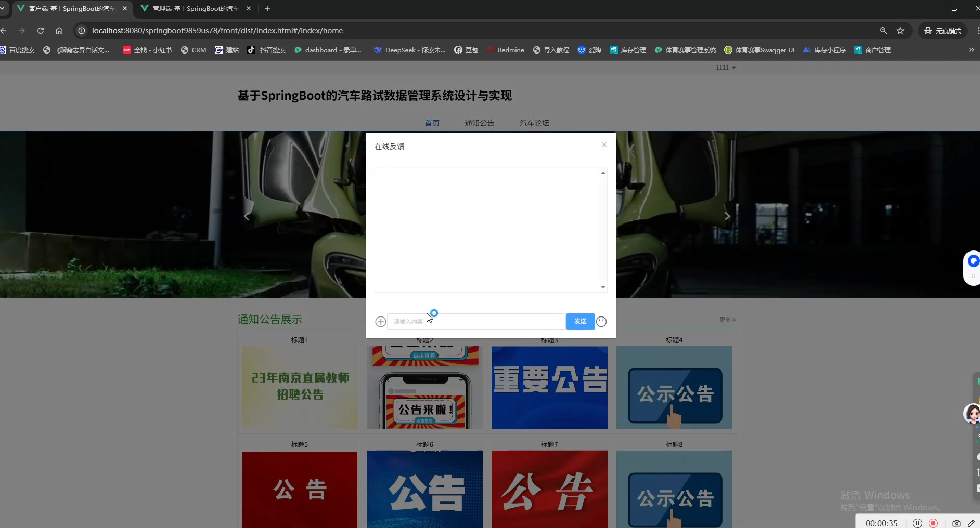The width and height of the screenshot is (980, 528).
Task: Click the browser home icon
Action: (x=59, y=31)
